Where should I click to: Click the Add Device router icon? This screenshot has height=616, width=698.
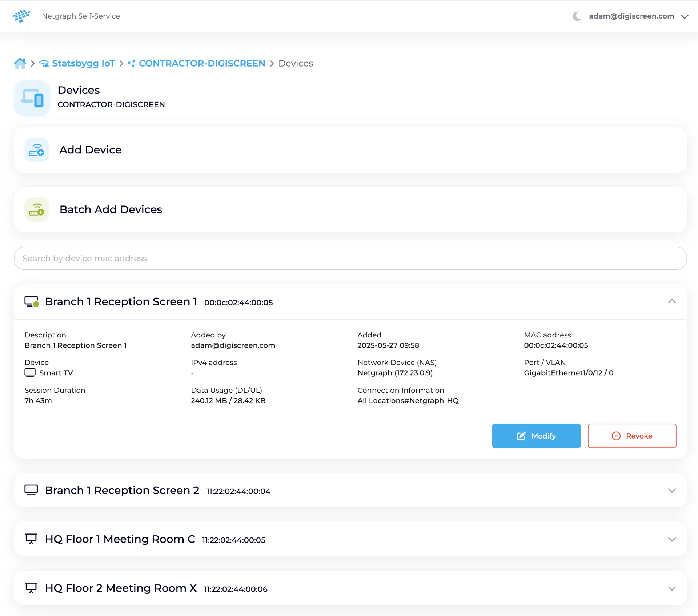(36, 150)
